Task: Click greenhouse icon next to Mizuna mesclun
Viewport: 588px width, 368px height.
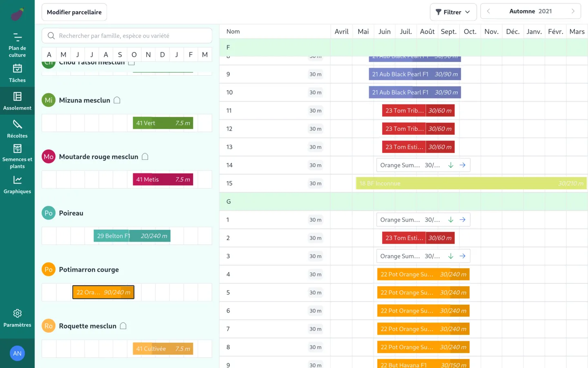Action: [x=117, y=100]
